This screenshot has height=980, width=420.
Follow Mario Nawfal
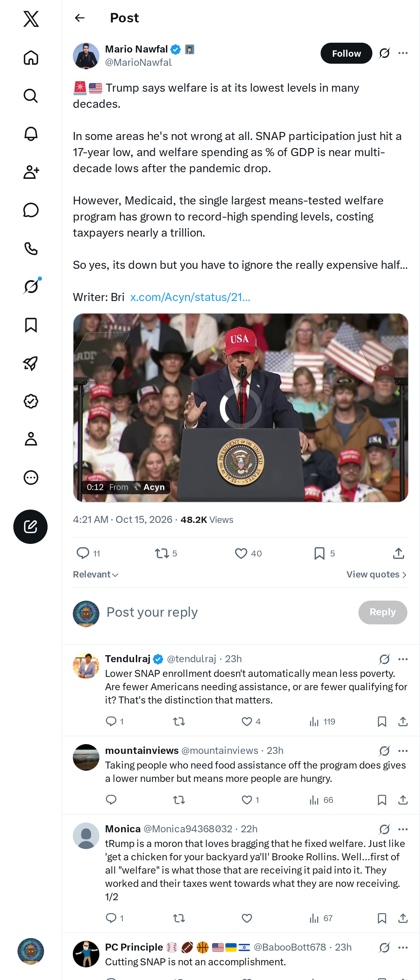coord(346,53)
